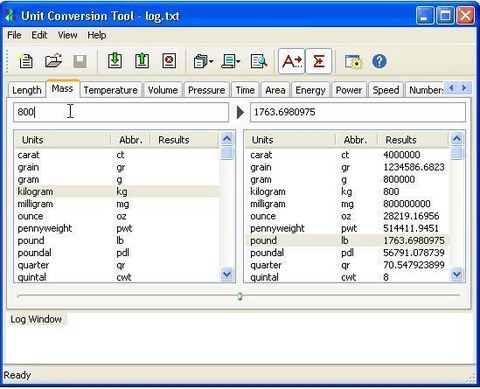Switch to the Area tab
This screenshot has height=389, width=480.
coord(275,90)
